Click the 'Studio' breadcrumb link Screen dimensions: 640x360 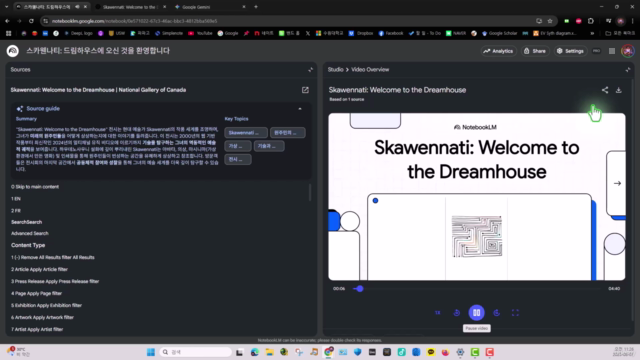coord(336,70)
